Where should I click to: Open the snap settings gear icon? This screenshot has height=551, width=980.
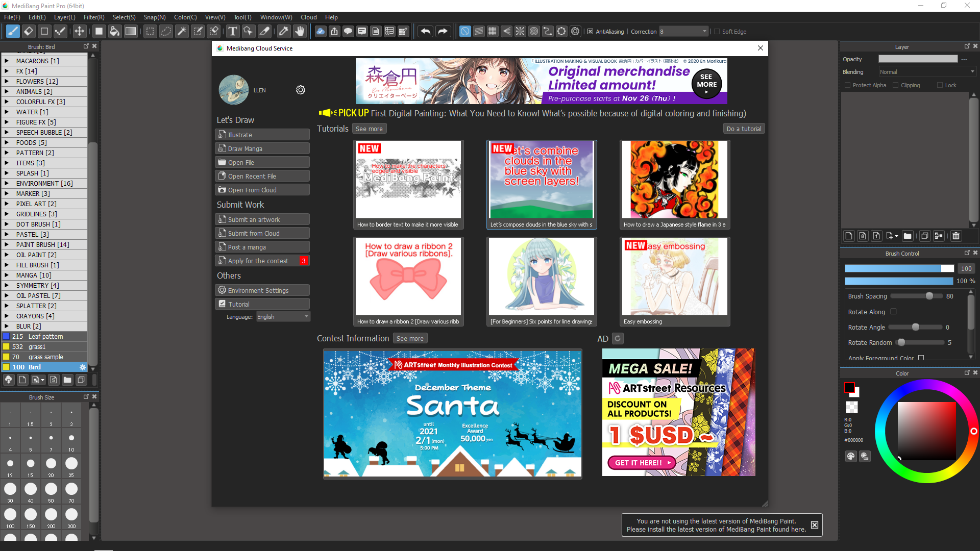pos(575,32)
